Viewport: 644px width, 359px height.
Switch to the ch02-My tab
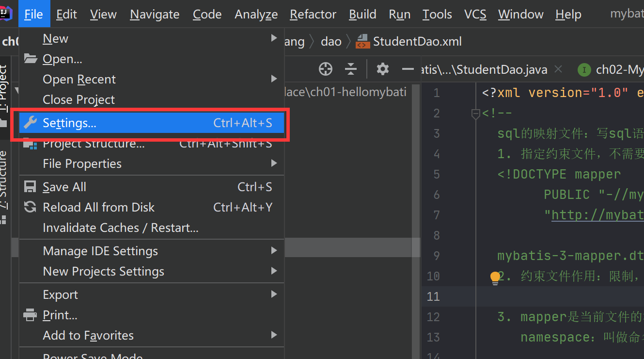611,69
